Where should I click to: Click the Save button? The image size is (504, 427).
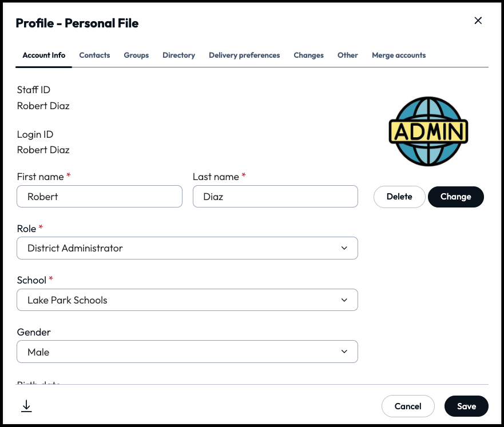click(x=466, y=406)
